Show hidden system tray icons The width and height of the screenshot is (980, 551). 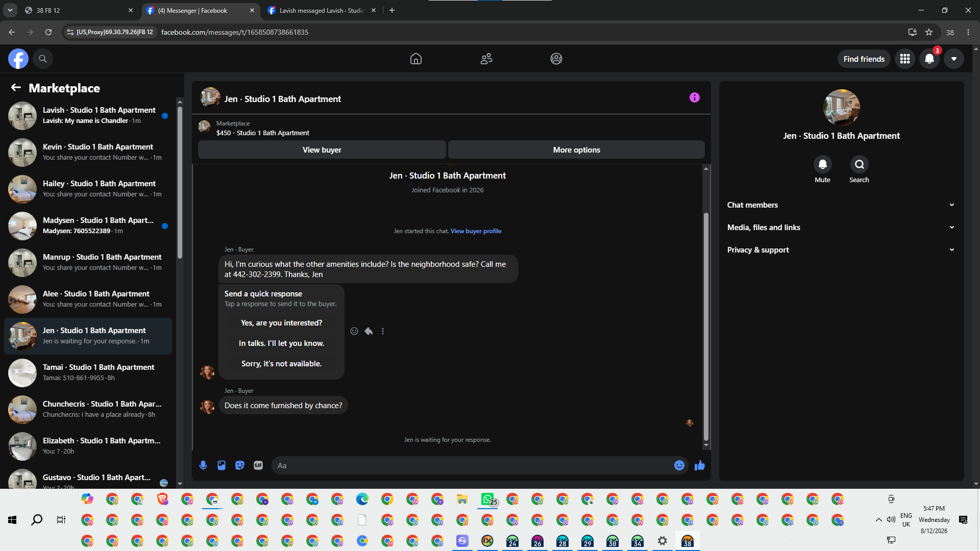coord(878,520)
